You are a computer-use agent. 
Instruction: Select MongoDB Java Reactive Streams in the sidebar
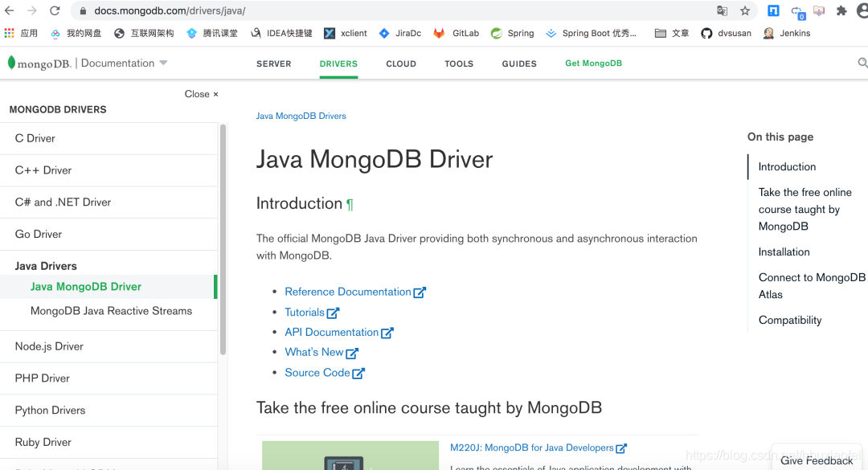[x=108, y=311]
